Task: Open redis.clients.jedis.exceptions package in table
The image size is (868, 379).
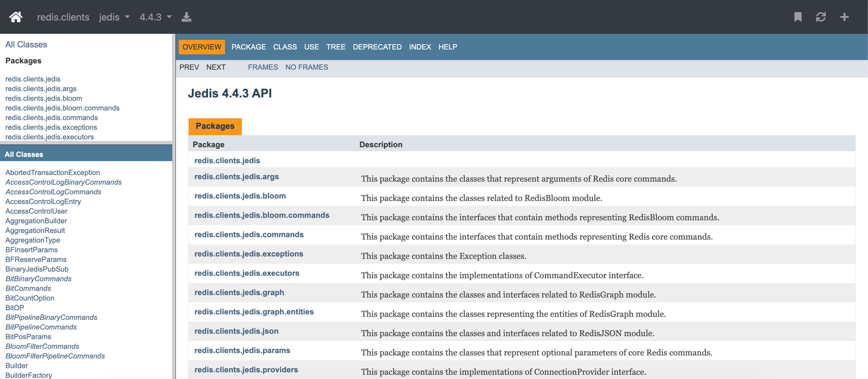Action: pyautogui.click(x=249, y=254)
